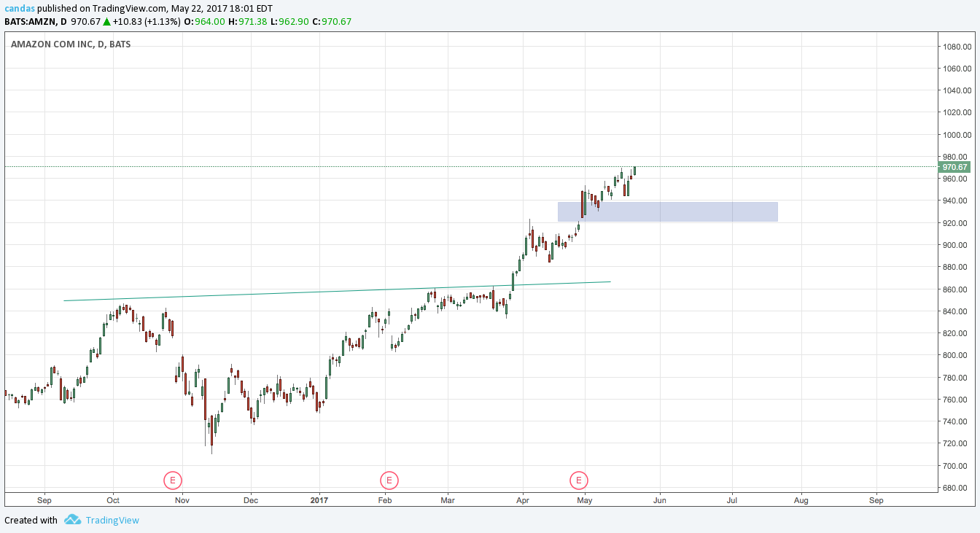Viewport: 980px width, 533px height.
Task: Click the 1080.00 price axis label
Action: click(956, 47)
